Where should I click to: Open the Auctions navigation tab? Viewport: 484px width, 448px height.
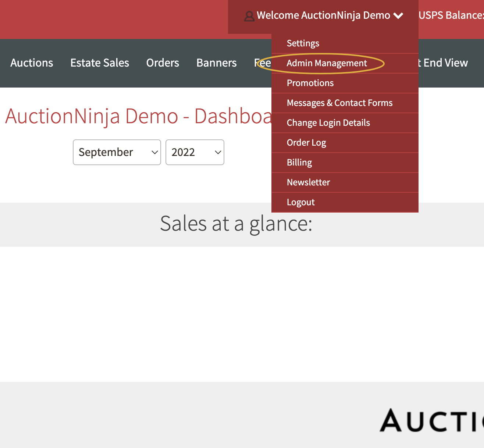32,63
